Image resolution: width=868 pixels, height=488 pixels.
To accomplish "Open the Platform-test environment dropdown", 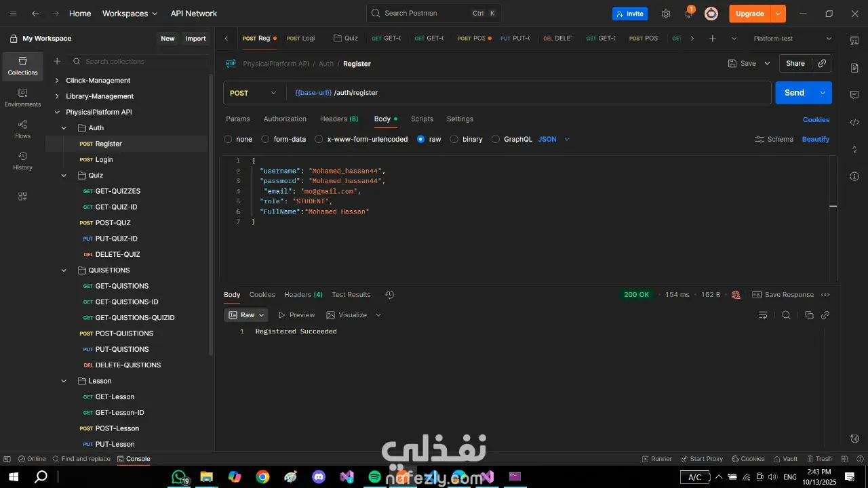I will (793, 39).
